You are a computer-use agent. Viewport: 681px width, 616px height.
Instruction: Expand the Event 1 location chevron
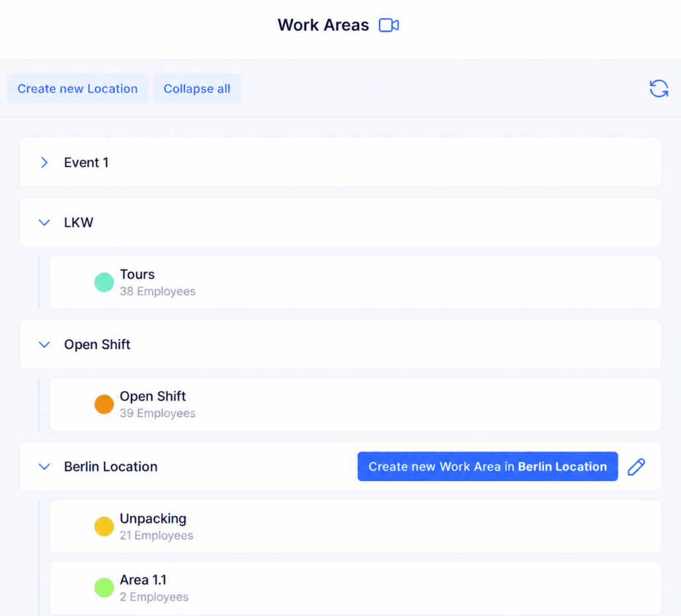[x=44, y=163]
